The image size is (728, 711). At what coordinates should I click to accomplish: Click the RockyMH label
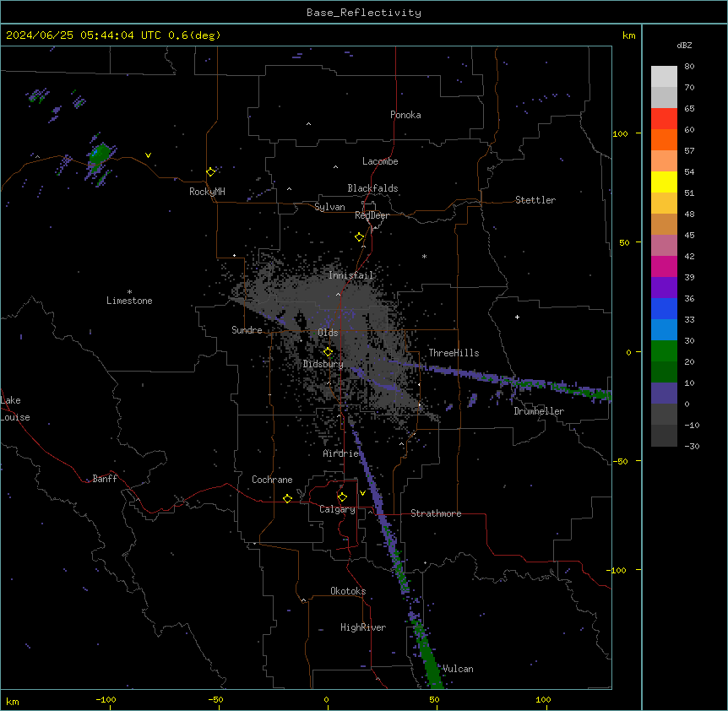[x=207, y=192]
